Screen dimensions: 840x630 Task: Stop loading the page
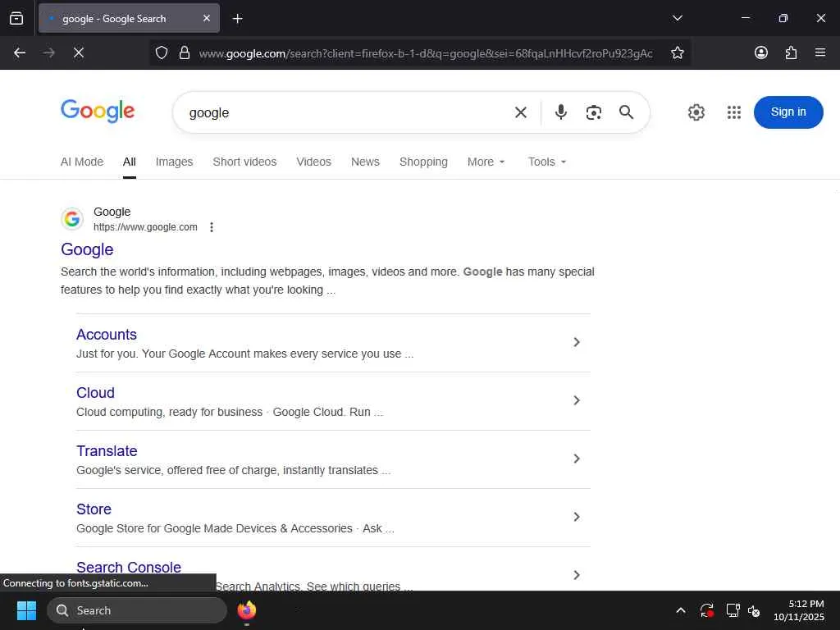(78, 52)
